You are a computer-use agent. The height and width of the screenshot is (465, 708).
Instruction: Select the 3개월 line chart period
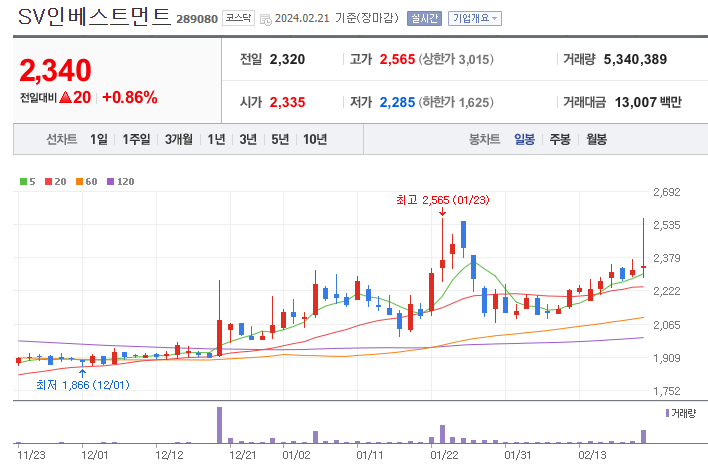pyautogui.click(x=179, y=139)
